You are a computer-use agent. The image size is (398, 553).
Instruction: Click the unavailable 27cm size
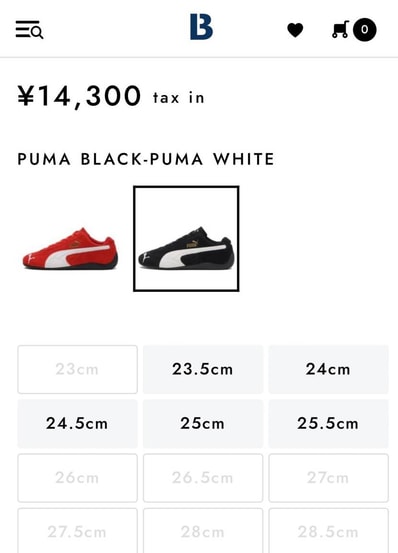(x=328, y=478)
